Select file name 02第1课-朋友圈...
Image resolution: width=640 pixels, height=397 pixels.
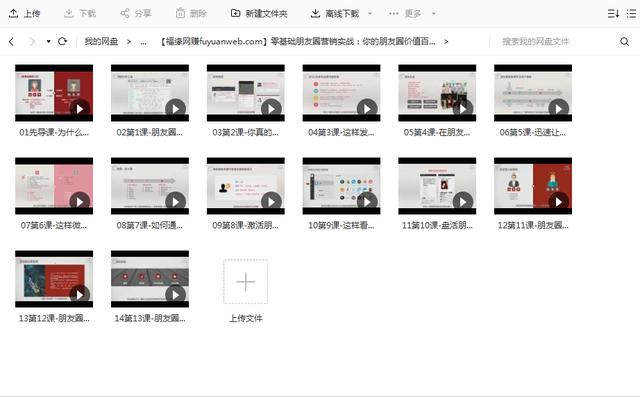(x=150, y=132)
